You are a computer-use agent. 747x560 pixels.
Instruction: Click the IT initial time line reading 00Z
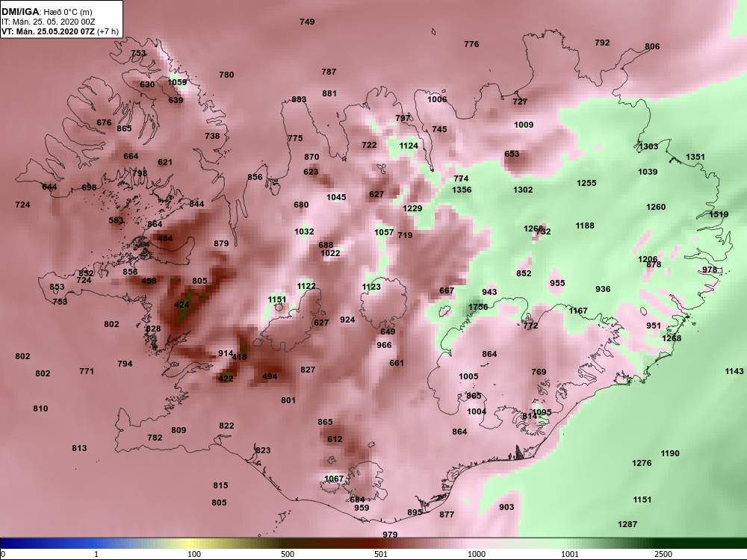click(48, 22)
